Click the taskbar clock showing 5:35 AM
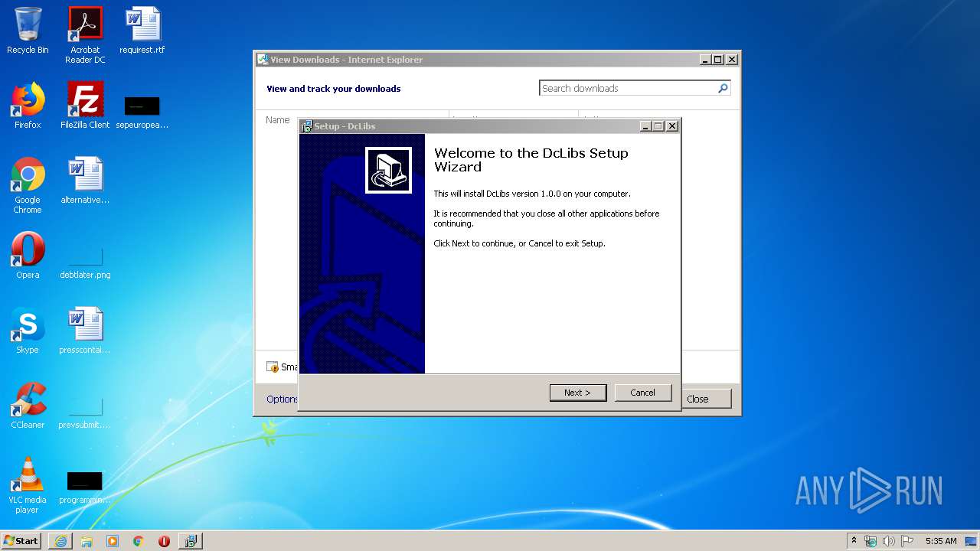 [x=941, y=541]
